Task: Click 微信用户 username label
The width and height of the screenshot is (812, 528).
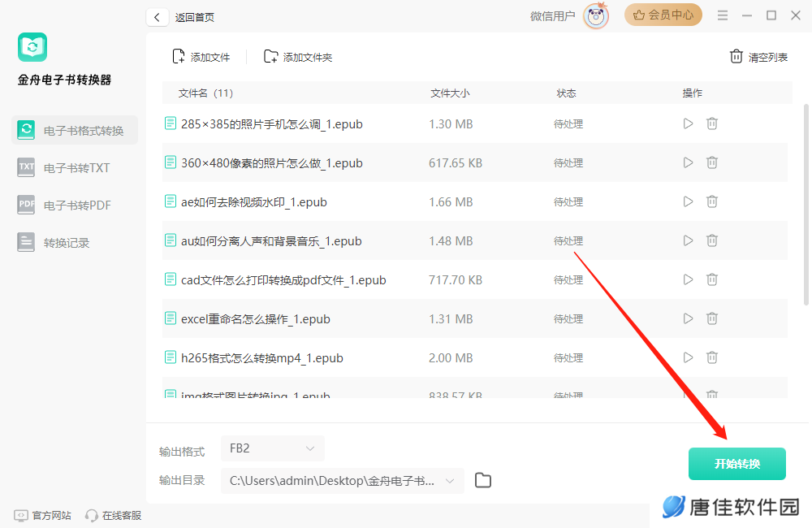Action: tap(552, 16)
